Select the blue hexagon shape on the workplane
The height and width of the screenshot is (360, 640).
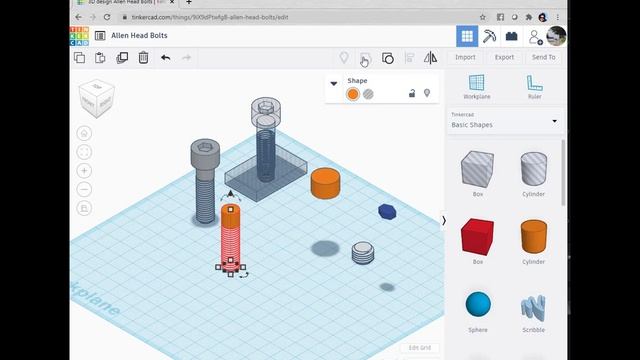coord(387,212)
